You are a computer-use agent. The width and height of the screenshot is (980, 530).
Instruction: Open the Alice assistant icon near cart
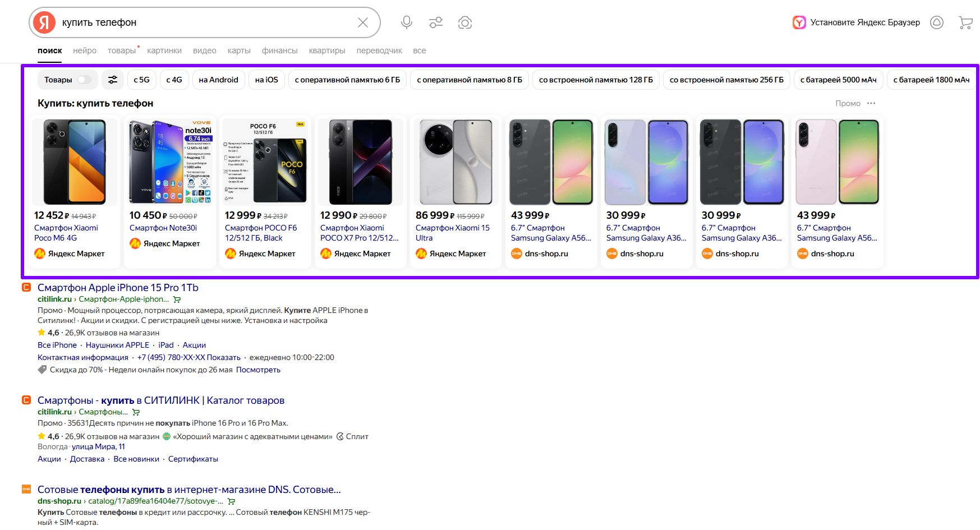pos(937,22)
